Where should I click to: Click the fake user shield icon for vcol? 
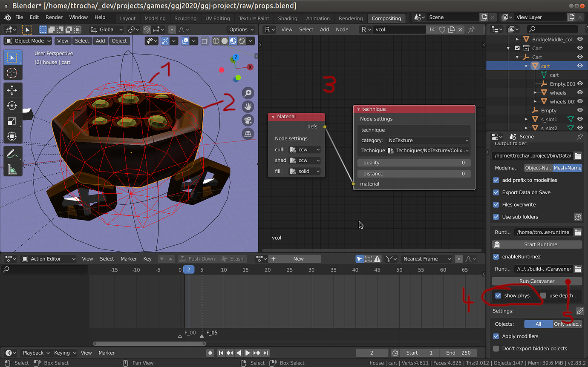[443, 29]
